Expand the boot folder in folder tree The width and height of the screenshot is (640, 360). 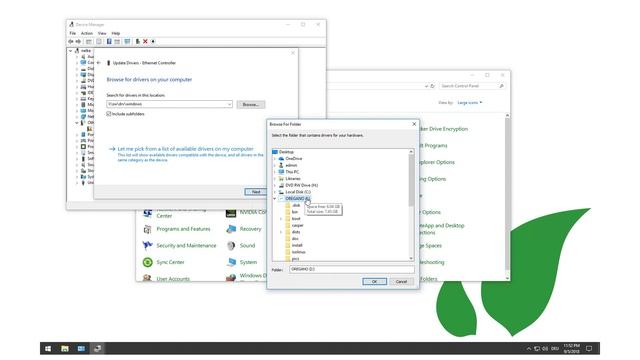[x=281, y=219]
